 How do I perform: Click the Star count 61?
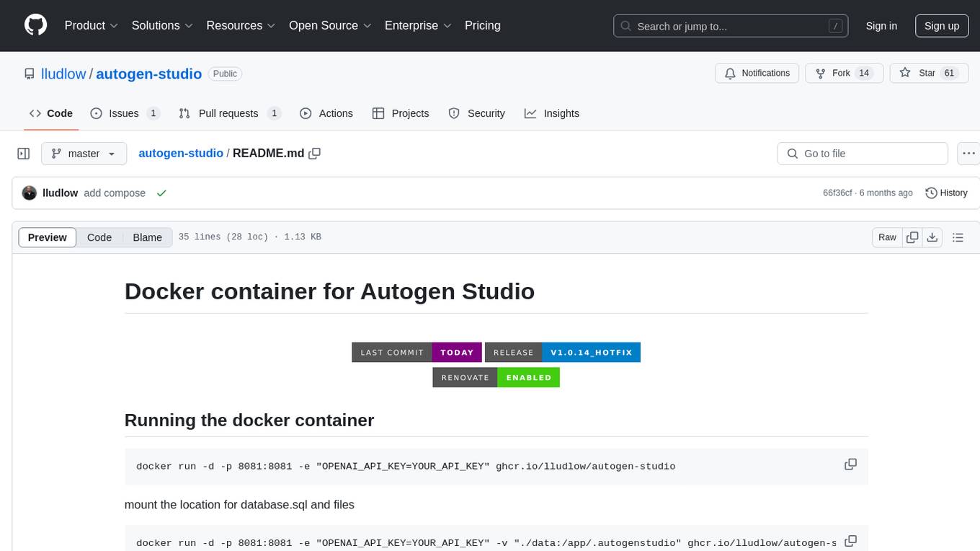click(x=949, y=73)
